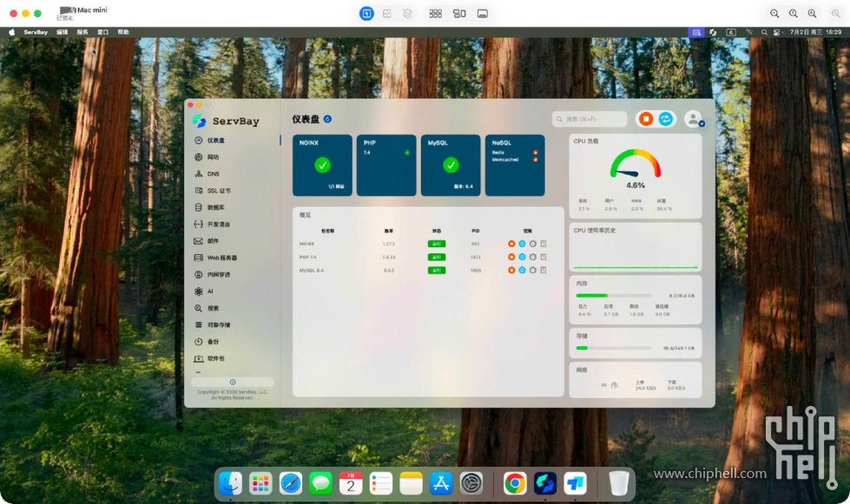Viewport: 850px width, 504px height.
Task: Open ServBay from the Dock
Action: (544, 483)
